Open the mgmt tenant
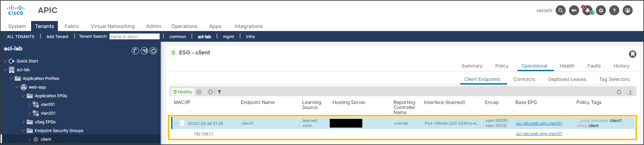644x145 pixels. (228, 36)
